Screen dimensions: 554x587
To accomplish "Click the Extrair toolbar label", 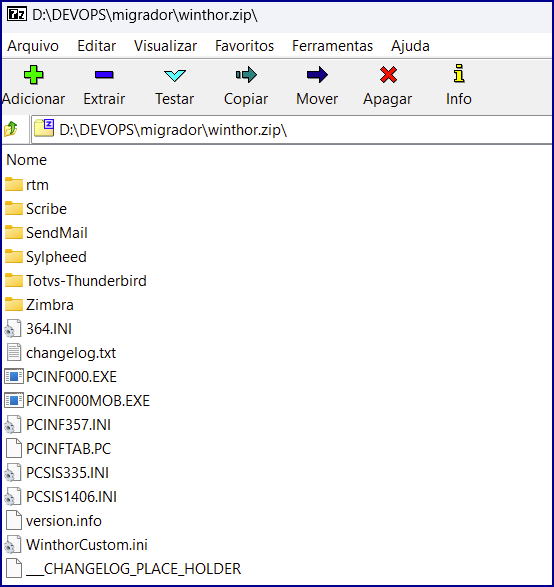I will (104, 99).
